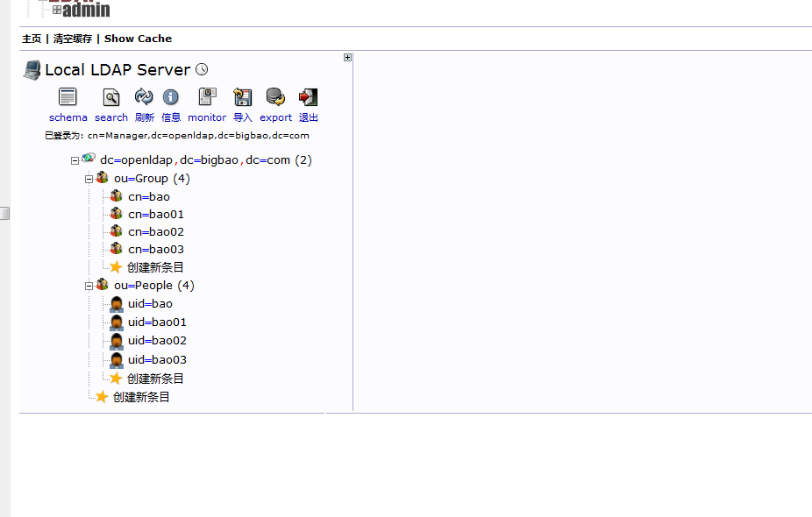This screenshot has width=812, height=517.
Task: Click 创建新条目 under ou=People
Action: 155,379
